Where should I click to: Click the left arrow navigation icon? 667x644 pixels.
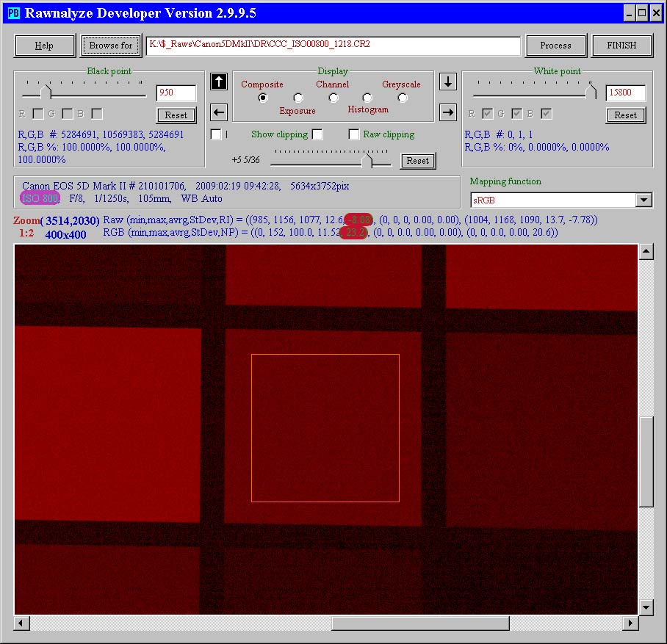pos(218,112)
